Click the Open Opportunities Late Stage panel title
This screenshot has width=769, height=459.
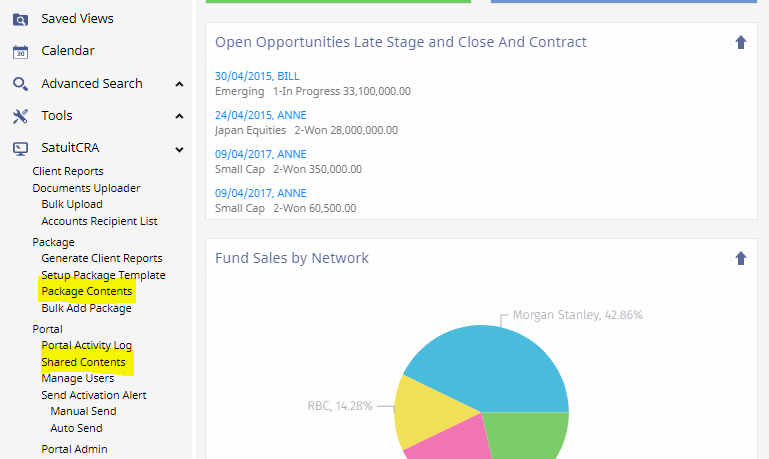(x=401, y=42)
